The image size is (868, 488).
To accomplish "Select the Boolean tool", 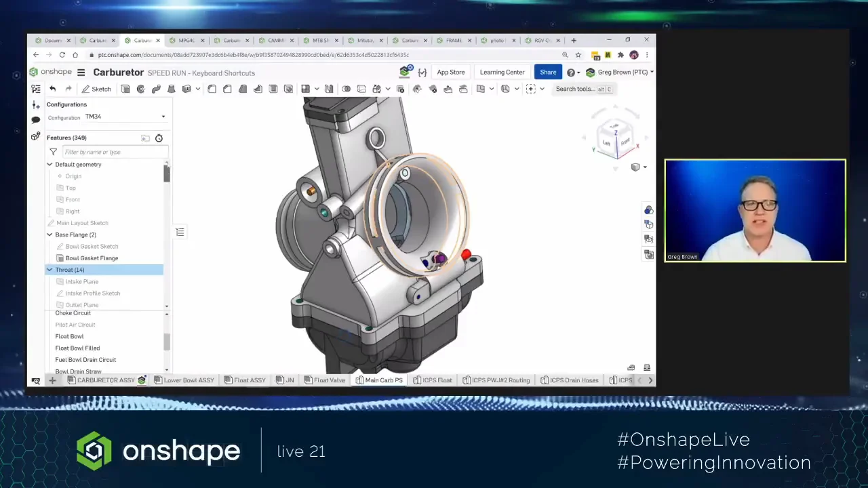I will pos(346,89).
